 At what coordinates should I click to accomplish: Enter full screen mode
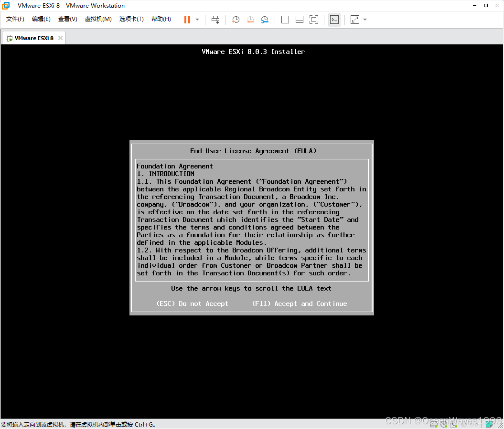tap(314, 20)
